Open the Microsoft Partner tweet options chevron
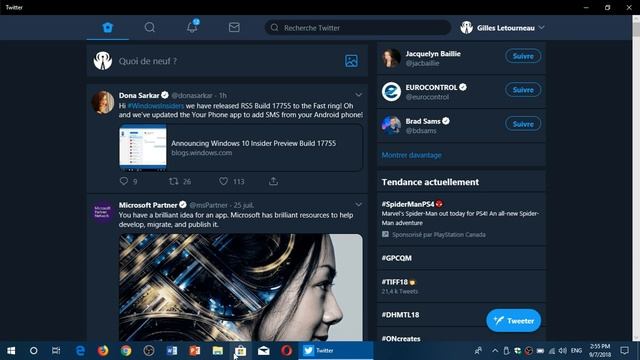 pos(358,204)
